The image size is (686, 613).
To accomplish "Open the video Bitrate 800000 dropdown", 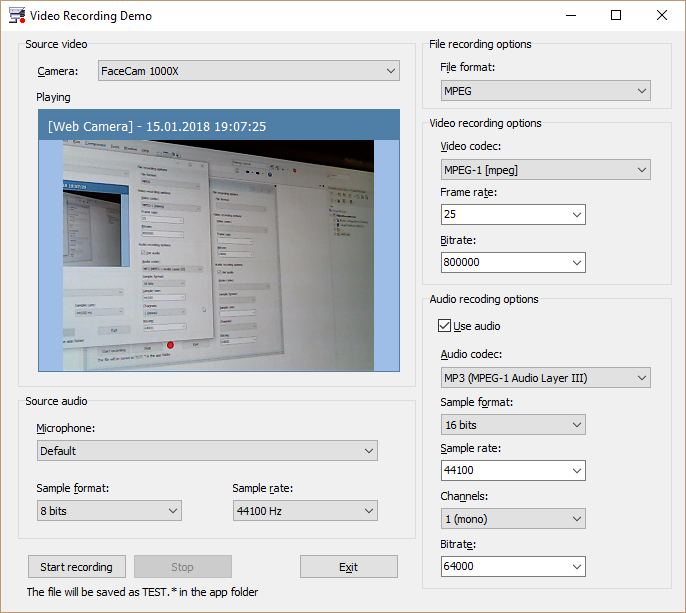I will coord(576,262).
